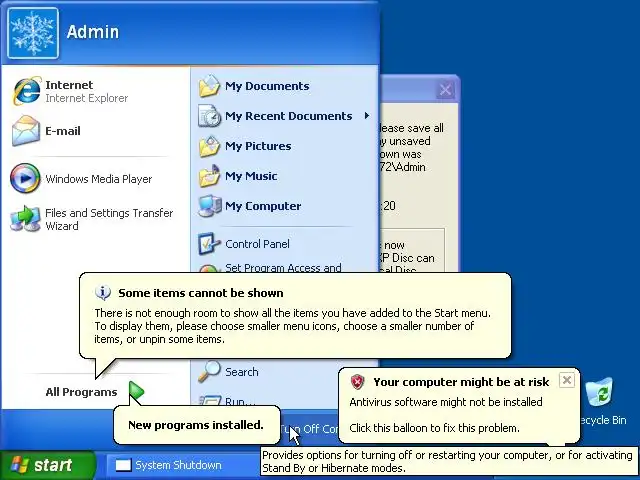640x480 pixels.
Task: Open Files and Settings Transfer Wizard icon
Action: pyautogui.click(x=25, y=219)
